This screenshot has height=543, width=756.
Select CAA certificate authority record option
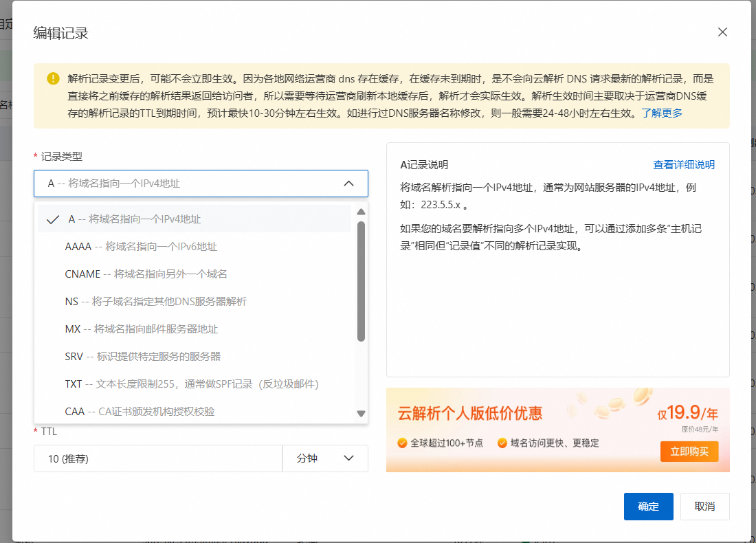pyautogui.click(x=140, y=412)
